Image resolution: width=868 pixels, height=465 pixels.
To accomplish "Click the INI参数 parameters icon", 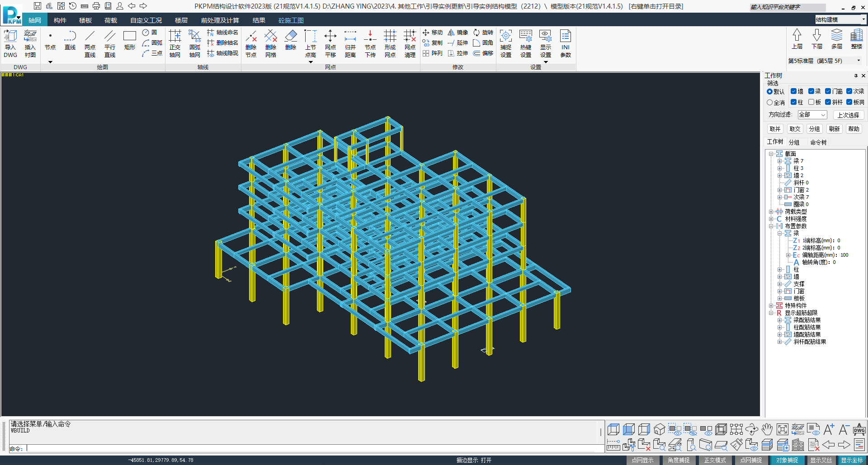I will coord(566,43).
